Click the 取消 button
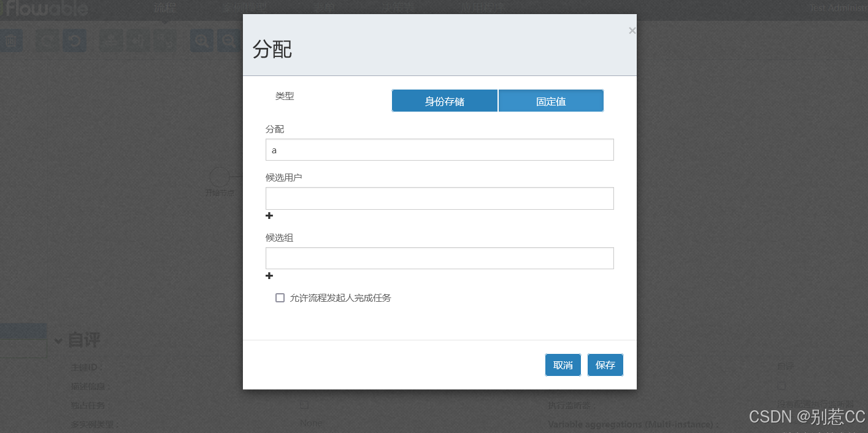Viewport: 868px width, 433px height. [x=563, y=364]
